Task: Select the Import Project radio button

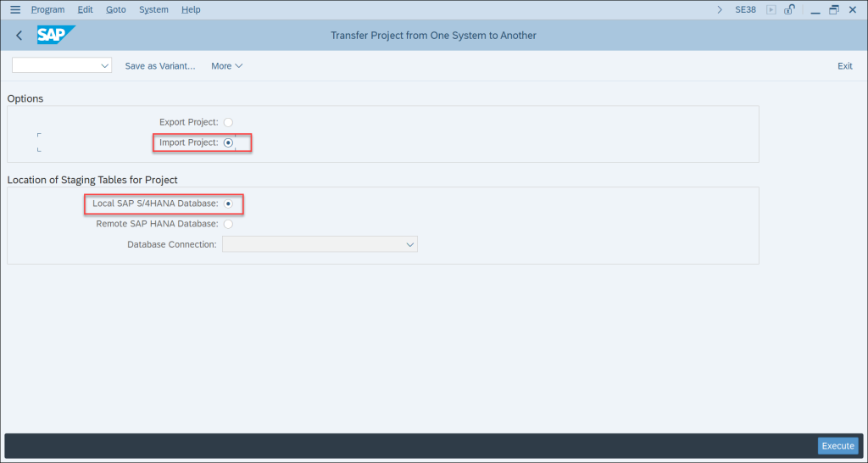Action: coord(228,143)
